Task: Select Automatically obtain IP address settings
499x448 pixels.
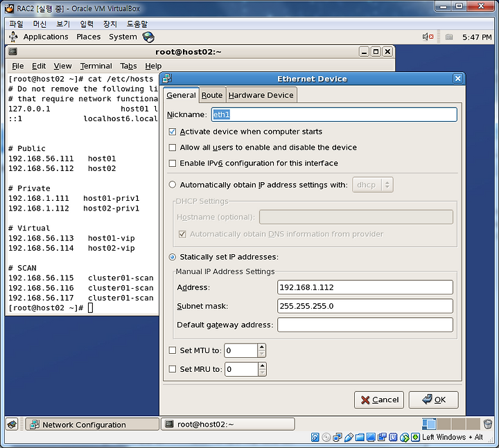Action: [x=172, y=185]
